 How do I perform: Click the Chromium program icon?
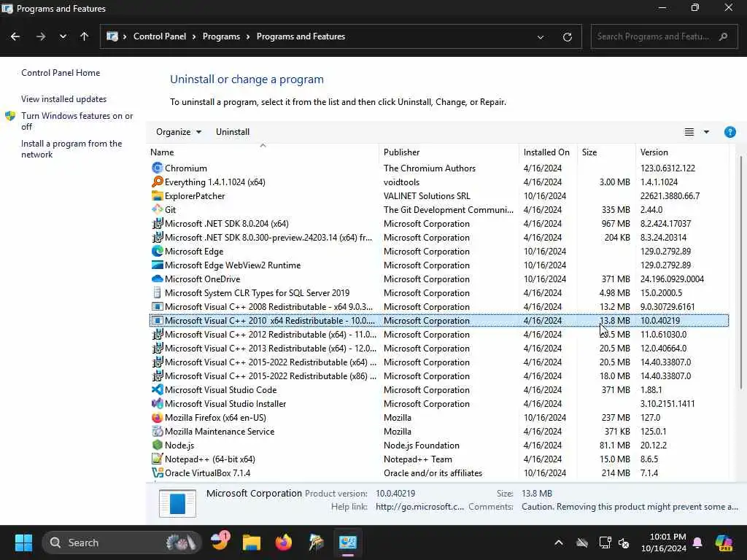158,168
